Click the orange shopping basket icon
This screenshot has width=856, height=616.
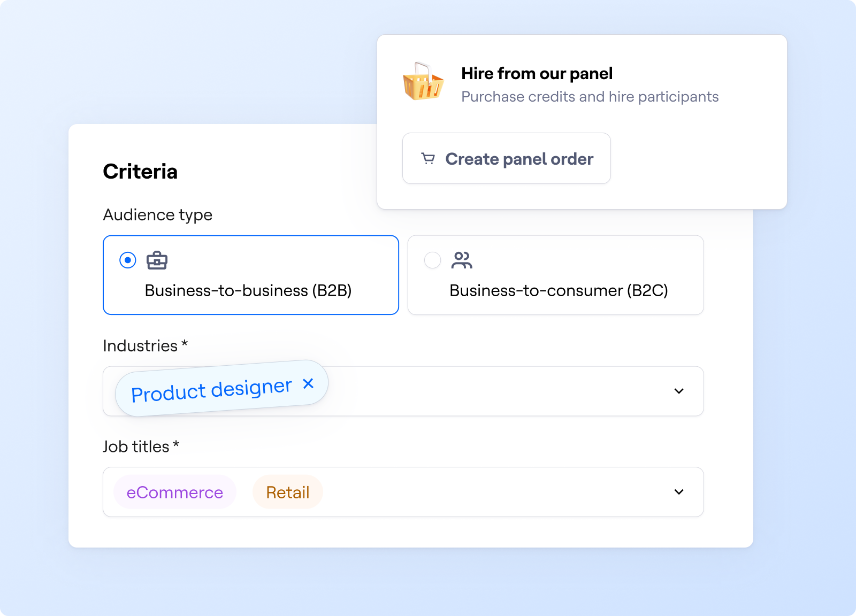[423, 82]
